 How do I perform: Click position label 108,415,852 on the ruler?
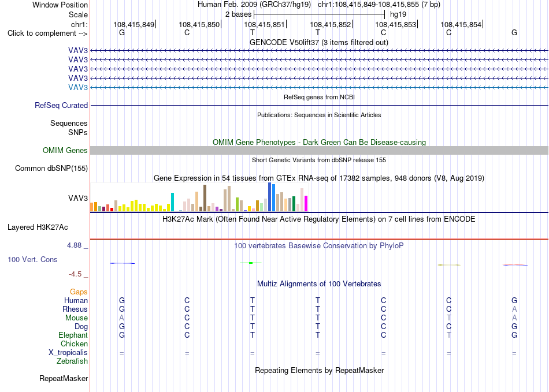330,24
